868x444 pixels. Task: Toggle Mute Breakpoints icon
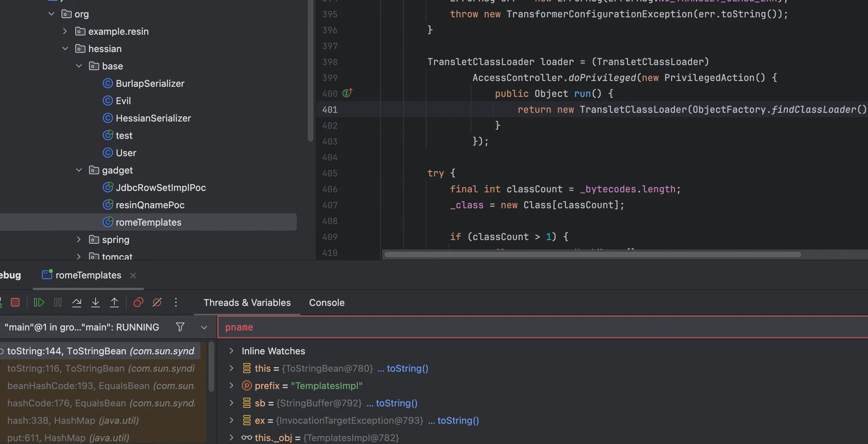click(x=157, y=302)
